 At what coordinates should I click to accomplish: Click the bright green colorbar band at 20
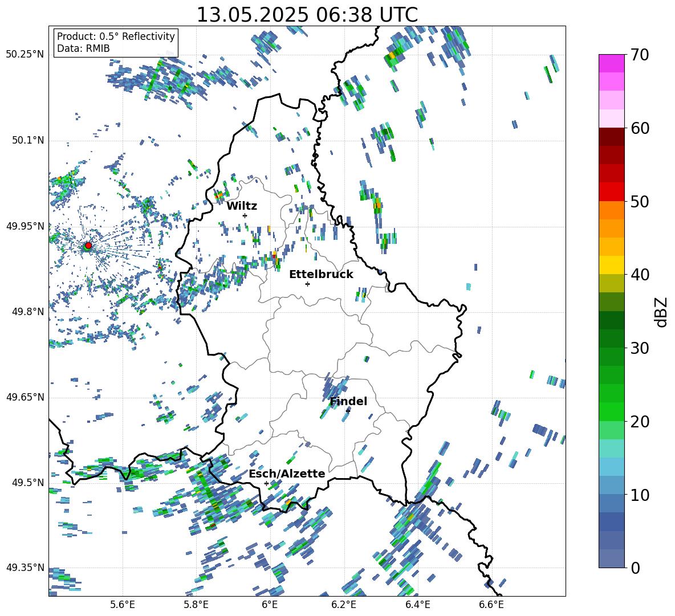point(612,411)
